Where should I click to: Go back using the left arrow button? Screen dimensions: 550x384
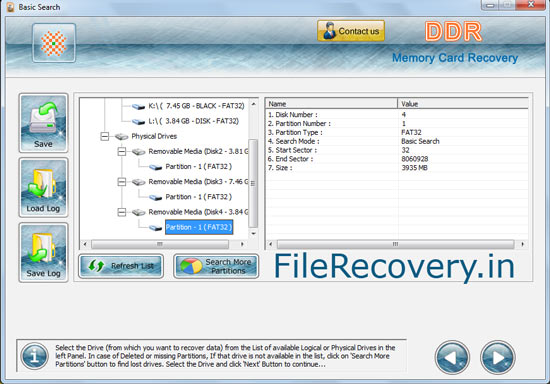point(452,357)
